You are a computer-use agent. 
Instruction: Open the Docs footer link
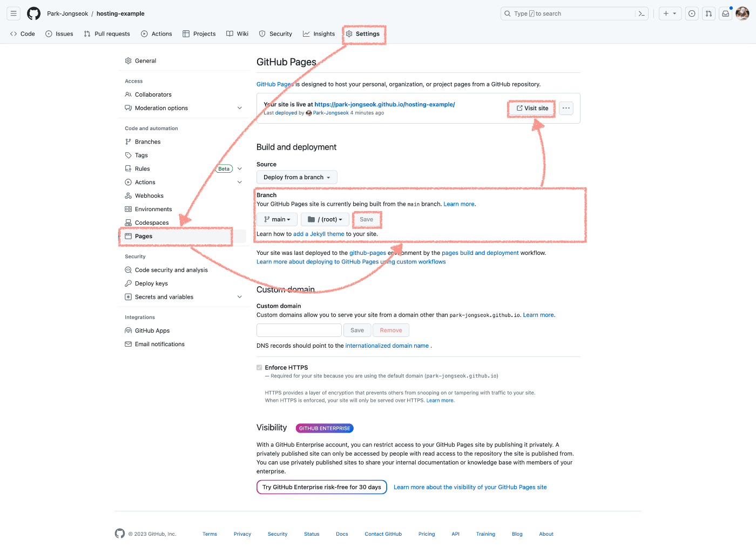pos(342,534)
